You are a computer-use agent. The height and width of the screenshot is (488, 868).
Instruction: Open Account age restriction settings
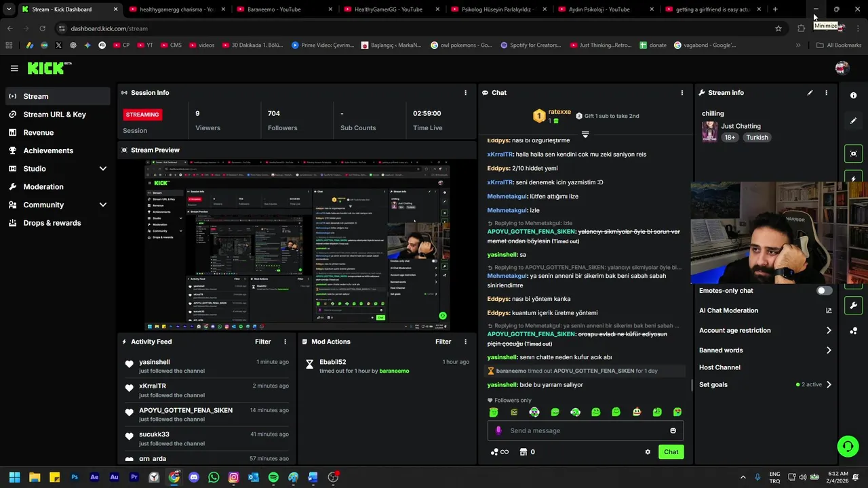765,331
